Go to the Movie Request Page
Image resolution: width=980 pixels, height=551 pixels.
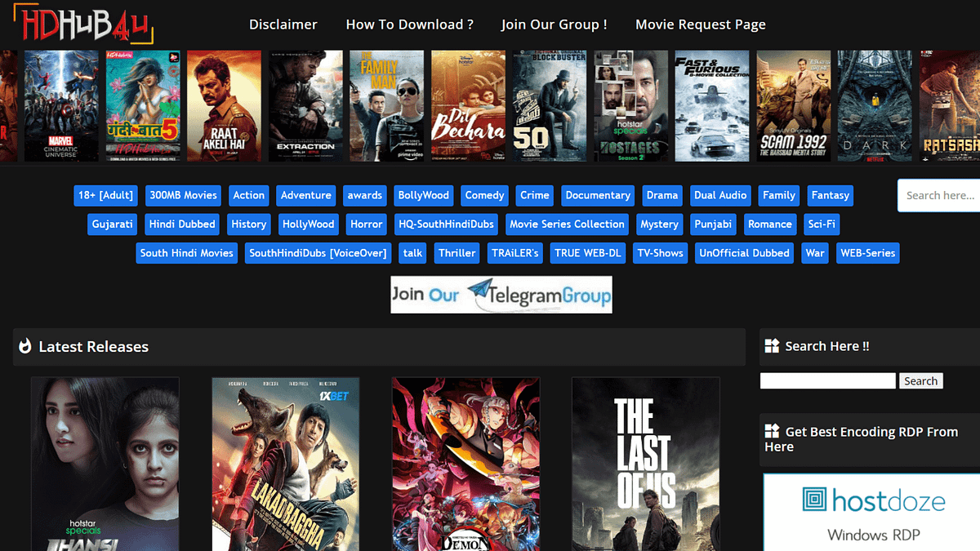701,24
